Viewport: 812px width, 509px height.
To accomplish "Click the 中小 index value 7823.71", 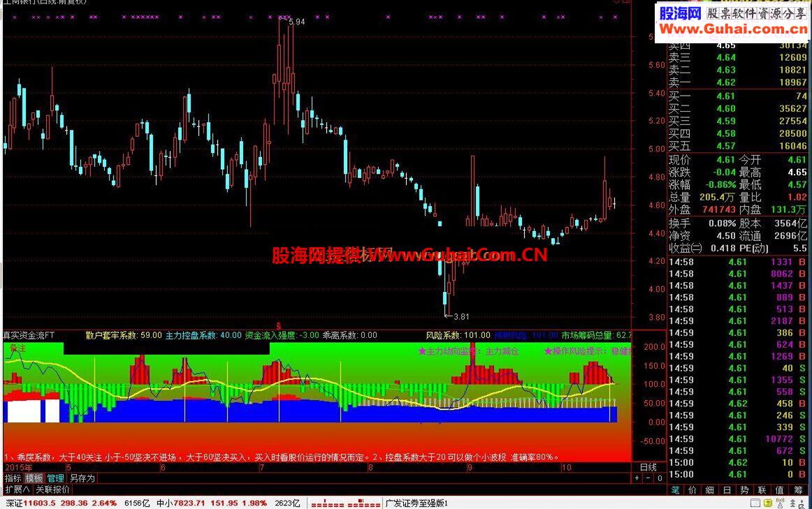I will pos(188,503).
